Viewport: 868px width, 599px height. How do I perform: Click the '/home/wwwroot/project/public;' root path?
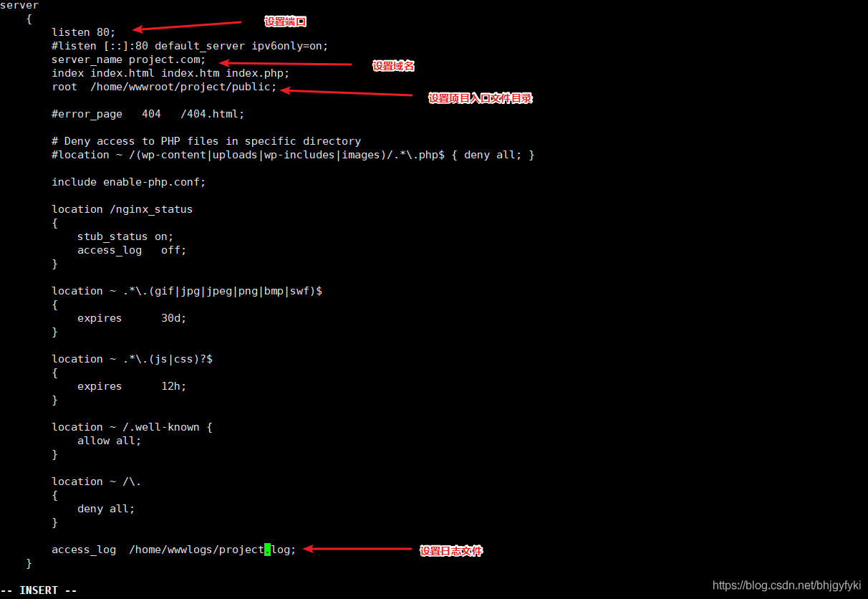183,87
